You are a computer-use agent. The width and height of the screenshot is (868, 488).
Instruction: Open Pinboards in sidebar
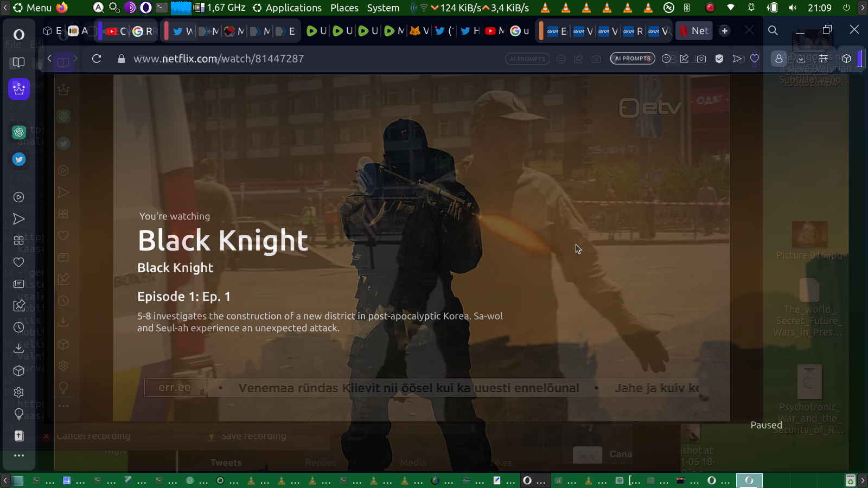(x=19, y=305)
